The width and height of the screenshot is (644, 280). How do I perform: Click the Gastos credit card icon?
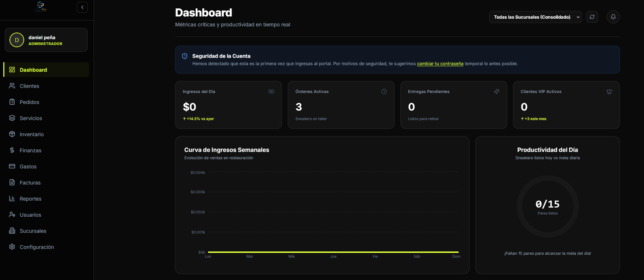point(12,166)
